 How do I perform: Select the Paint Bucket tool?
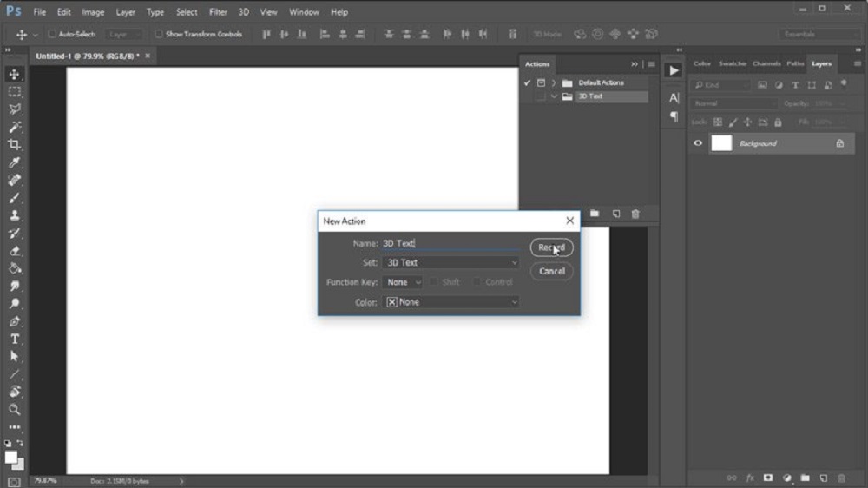[15, 268]
